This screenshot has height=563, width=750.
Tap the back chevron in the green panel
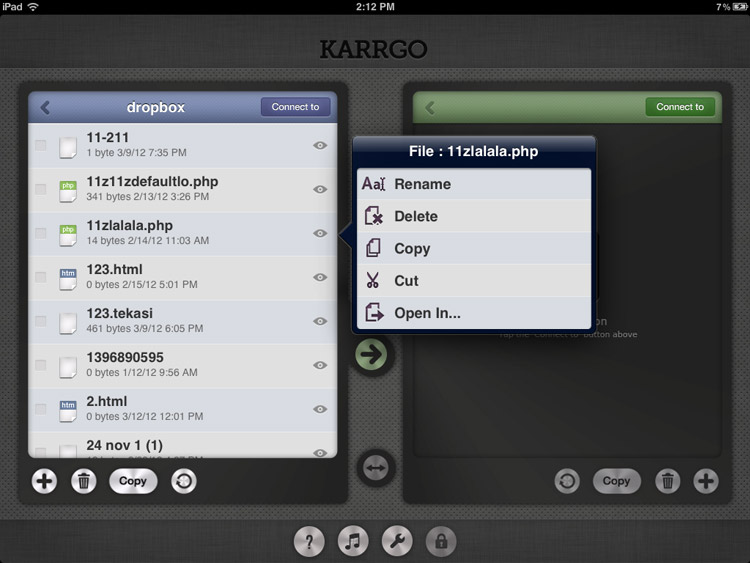click(x=430, y=107)
